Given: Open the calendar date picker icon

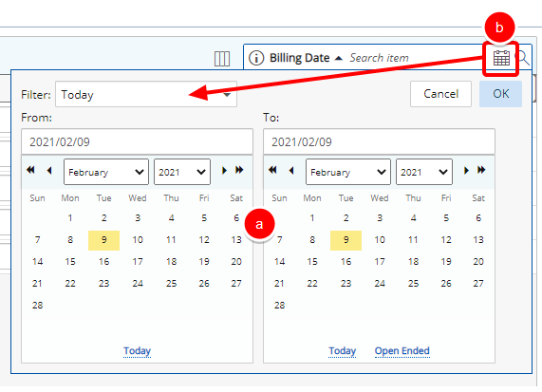Looking at the screenshot, I should [501, 58].
